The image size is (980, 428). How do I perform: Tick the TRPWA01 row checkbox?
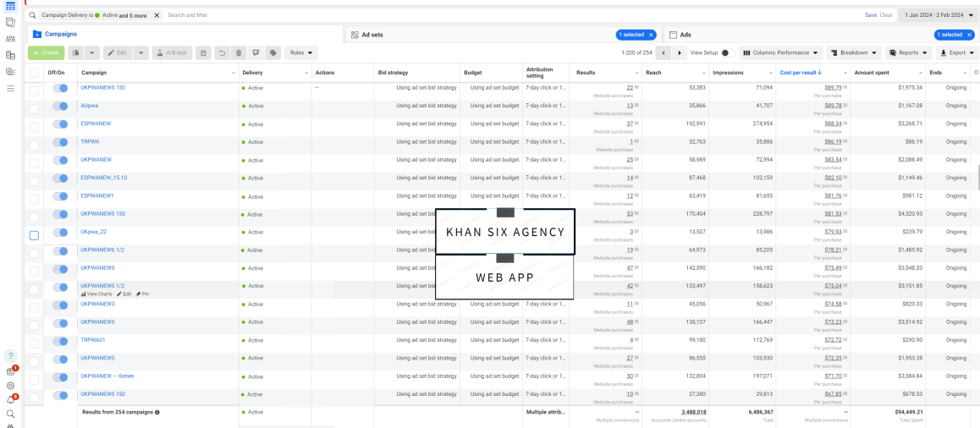pyautogui.click(x=34, y=343)
